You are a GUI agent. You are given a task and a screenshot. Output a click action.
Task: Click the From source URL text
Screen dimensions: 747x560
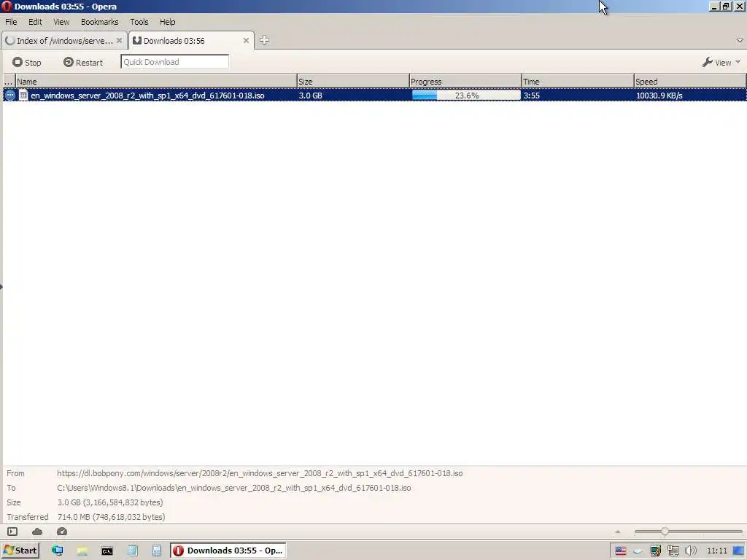click(x=260, y=473)
